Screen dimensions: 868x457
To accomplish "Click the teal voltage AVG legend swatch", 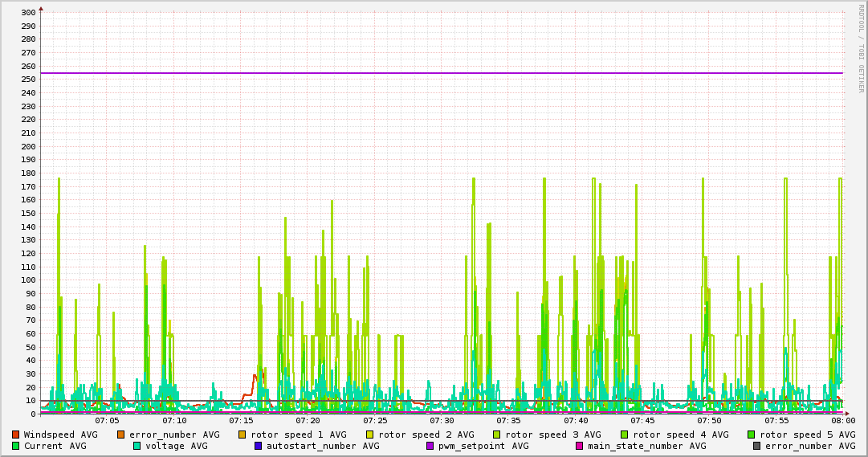I will click(137, 446).
